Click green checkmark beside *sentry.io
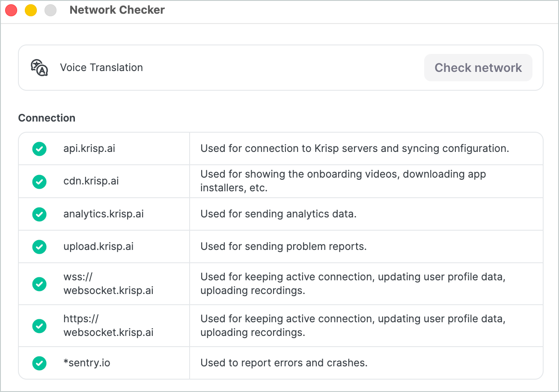Viewport: 559px width, 392px height. click(39, 363)
